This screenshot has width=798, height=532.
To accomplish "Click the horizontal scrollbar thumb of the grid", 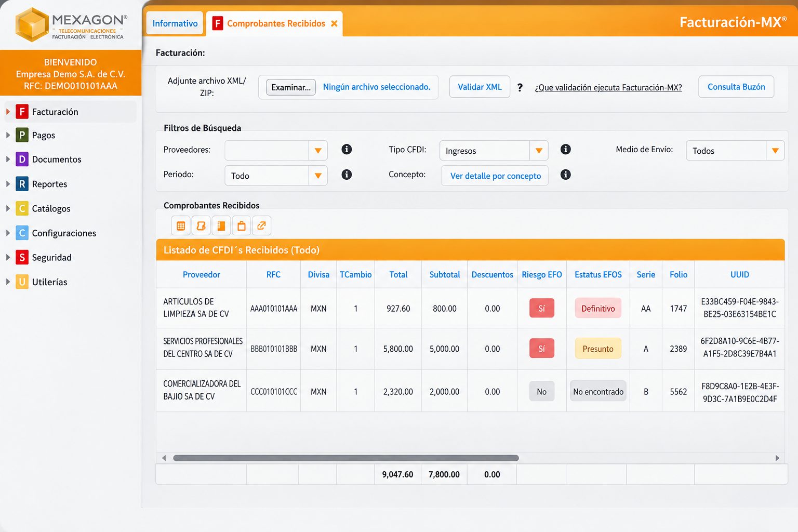I will [346, 458].
